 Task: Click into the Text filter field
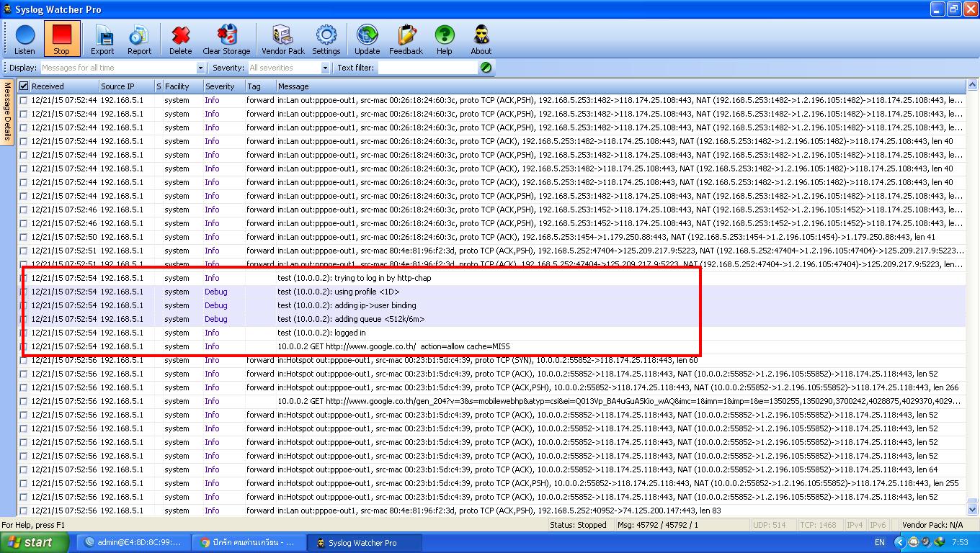point(428,68)
